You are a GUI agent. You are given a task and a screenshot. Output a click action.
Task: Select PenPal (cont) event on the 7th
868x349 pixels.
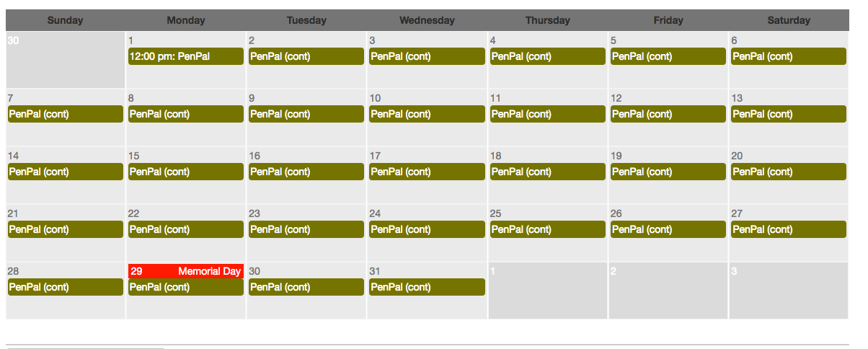[65, 114]
